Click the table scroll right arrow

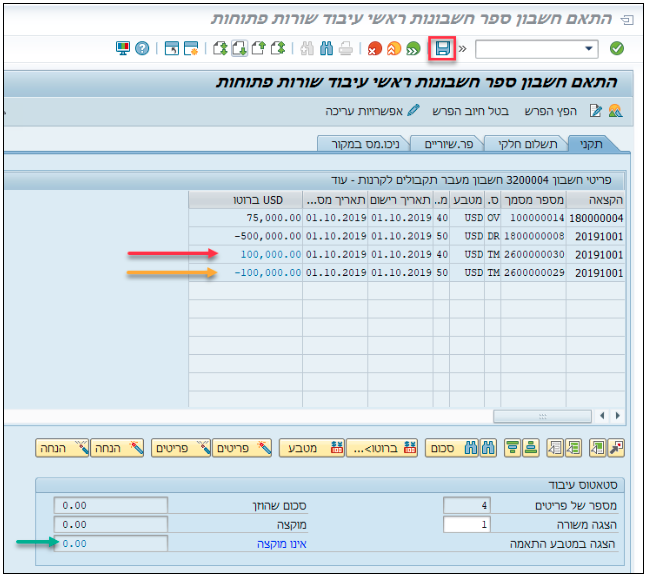(x=617, y=416)
